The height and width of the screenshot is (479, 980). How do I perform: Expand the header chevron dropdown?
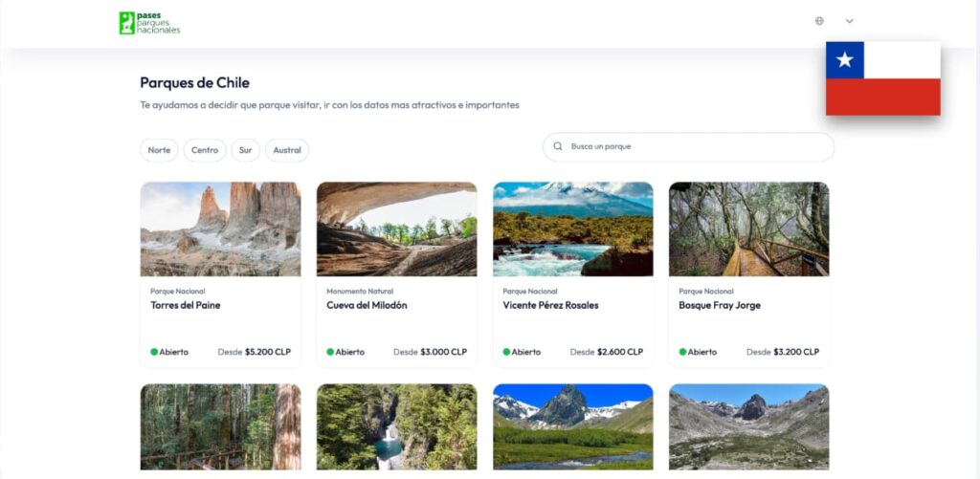(849, 21)
